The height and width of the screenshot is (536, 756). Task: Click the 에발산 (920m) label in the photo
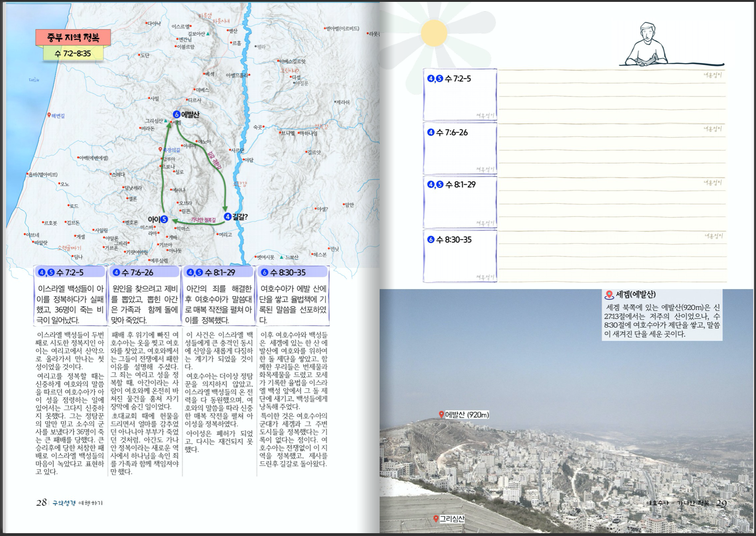(467, 415)
